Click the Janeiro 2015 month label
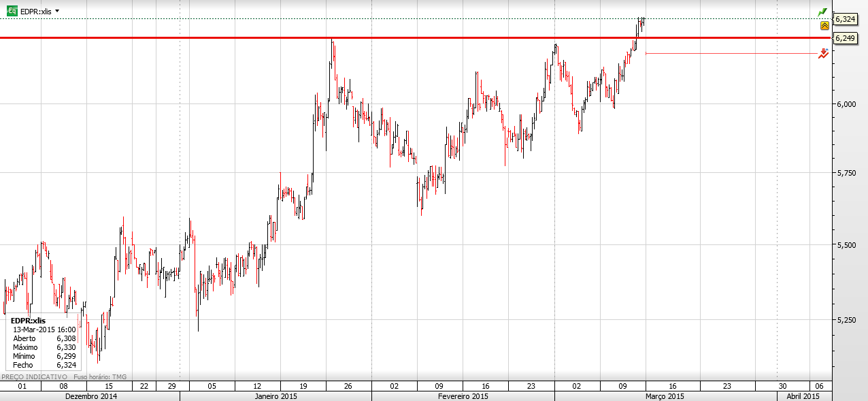This screenshot has width=868, height=401. pyautogui.click(x=276, y=396)
